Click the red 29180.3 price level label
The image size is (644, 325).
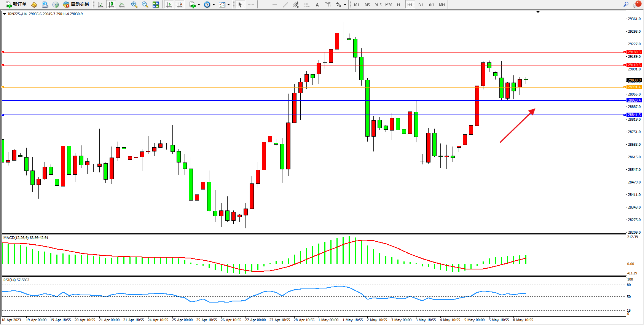click(x=634, y=52)
